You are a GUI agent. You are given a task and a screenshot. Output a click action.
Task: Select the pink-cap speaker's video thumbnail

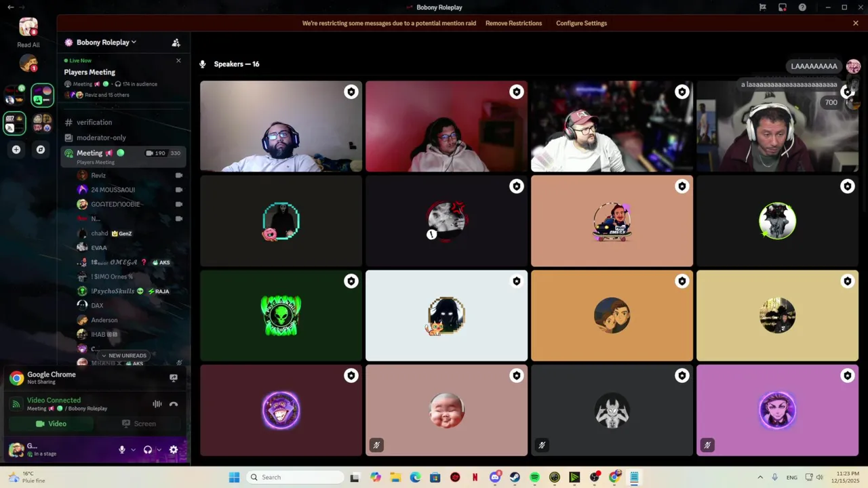[612, 127]
